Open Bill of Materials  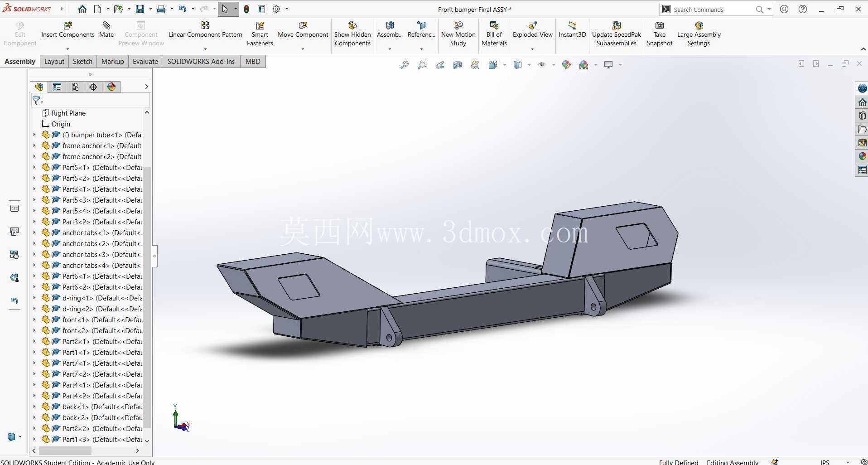point(494,34)
